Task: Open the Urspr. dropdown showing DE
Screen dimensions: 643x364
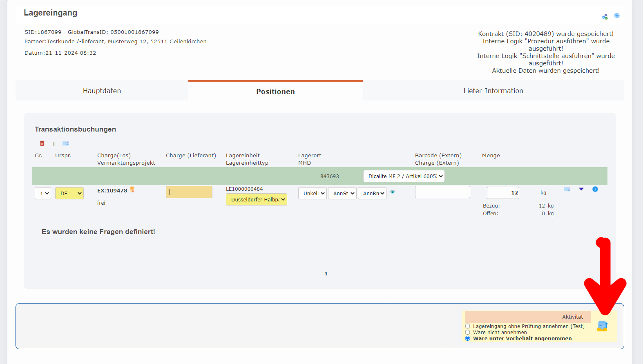Action: pyautogui.click(x=69, y=193)
